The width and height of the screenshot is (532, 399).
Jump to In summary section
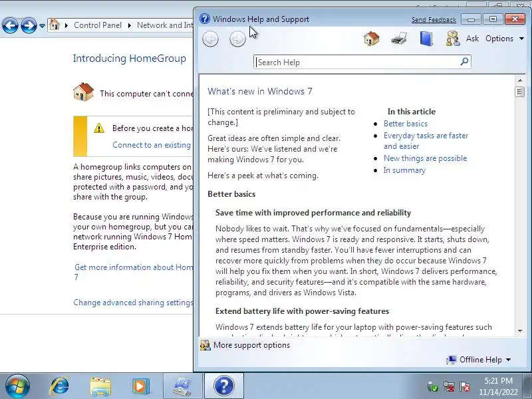point(404,170)
